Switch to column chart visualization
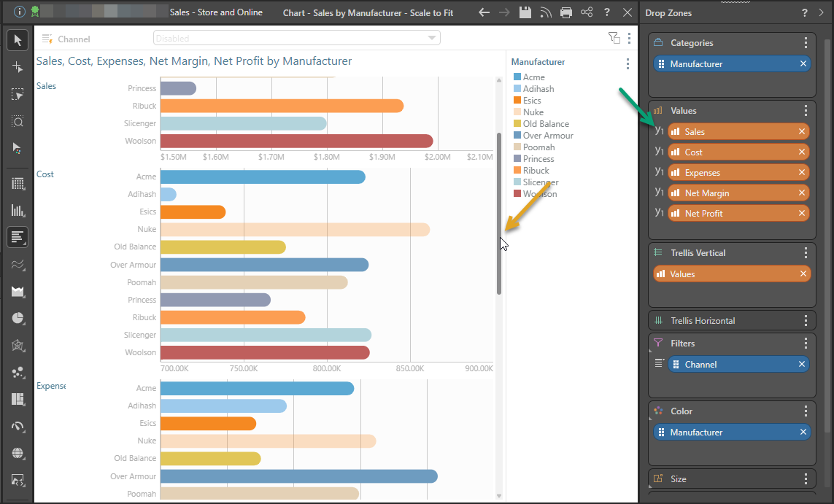Viewport: 834px width, 504px height. 18,211
